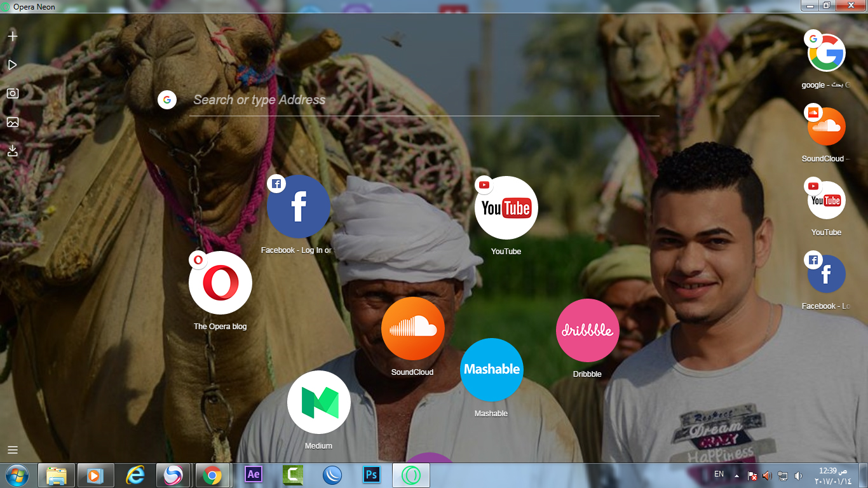
Task: Open the EN language indicator
Action: (x=719, y=474)
